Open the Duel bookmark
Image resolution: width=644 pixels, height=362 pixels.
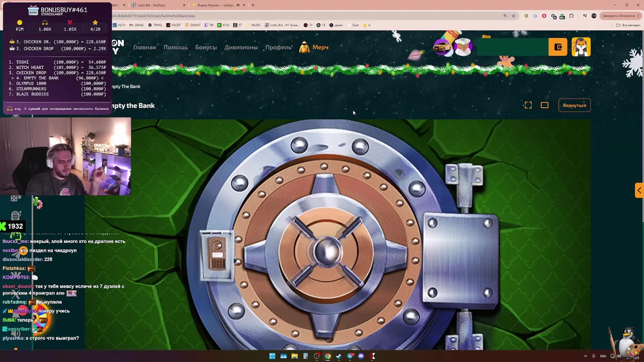tap(353, 25)
